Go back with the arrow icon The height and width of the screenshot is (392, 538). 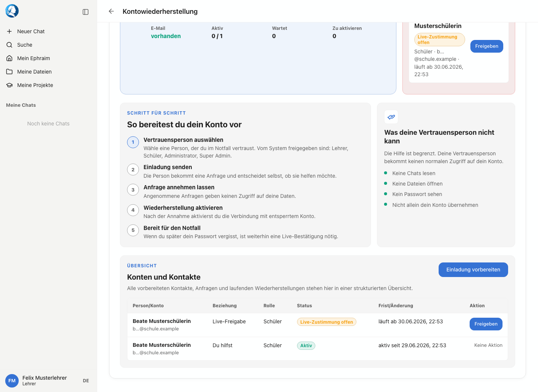click(x=111, y=11)
